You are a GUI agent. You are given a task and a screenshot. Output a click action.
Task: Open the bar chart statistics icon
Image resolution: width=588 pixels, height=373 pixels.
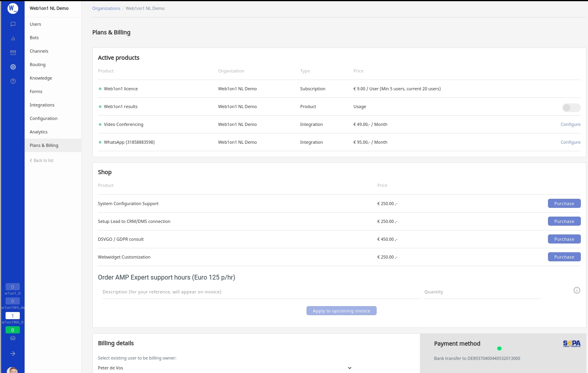coord(13,38)
